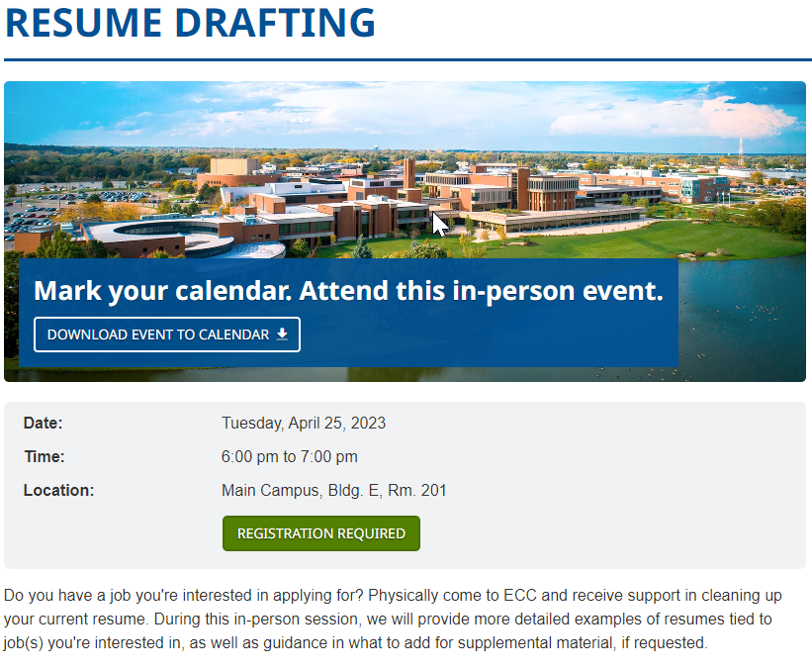
Task: Click the Tuesday, April 25, 2023 date text
Action: (304, 423)
